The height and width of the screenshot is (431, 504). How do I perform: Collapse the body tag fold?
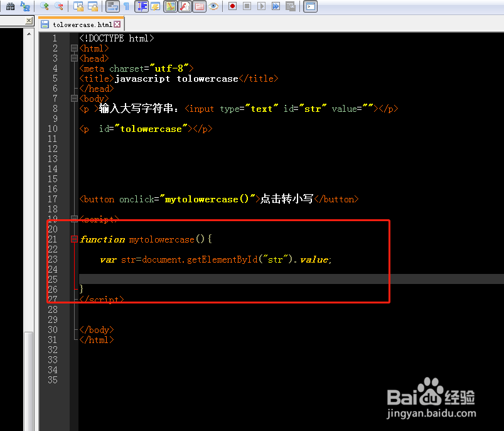74,99
